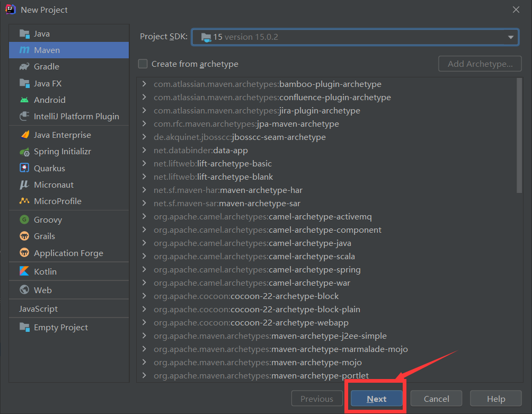
Task: Click the Previous button
Action: click(x=317, y=399)
